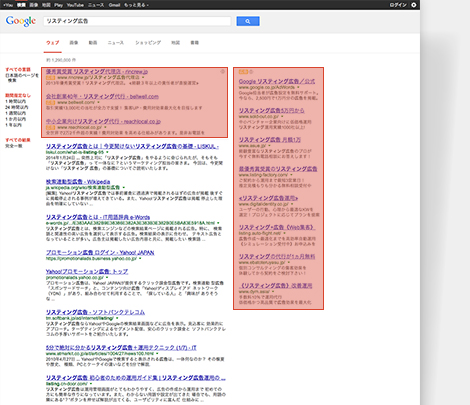This screenshot has width=470, height=405.
Task: Open the リスティング広告 月額1万 side ad
Action: click(x=270, y=140)
